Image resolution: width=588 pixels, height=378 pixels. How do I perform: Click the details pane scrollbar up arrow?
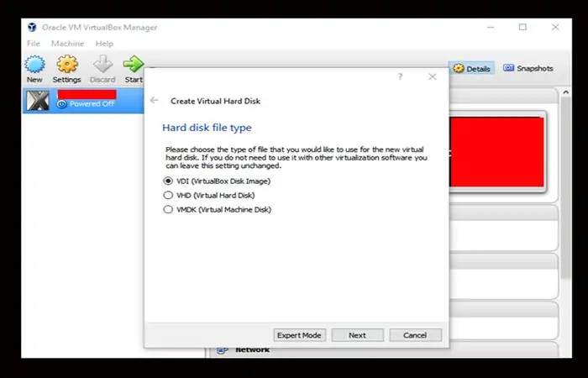pyautogui.click(x=565, y=92)
